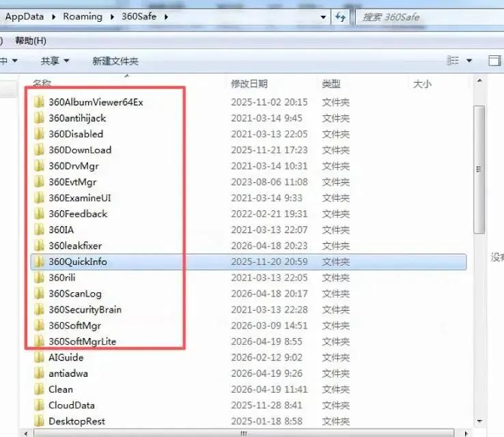The height and width of the screenshot is (437, 504).
Task: Click the 文件夹 type cell for AIGuide
Action: point(336,358)
